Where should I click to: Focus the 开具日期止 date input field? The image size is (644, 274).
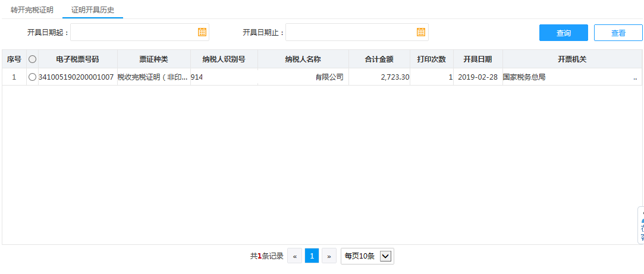[x=351, y=32]
